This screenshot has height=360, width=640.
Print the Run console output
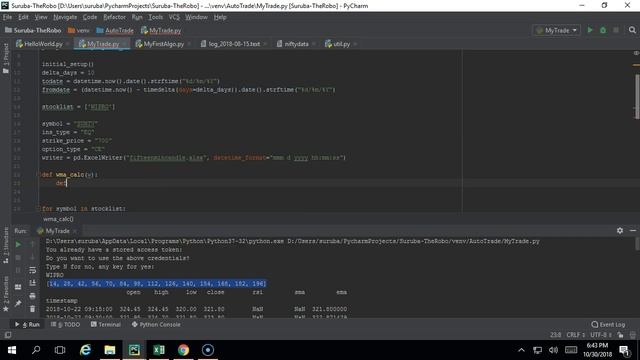[x=33, y=296]
